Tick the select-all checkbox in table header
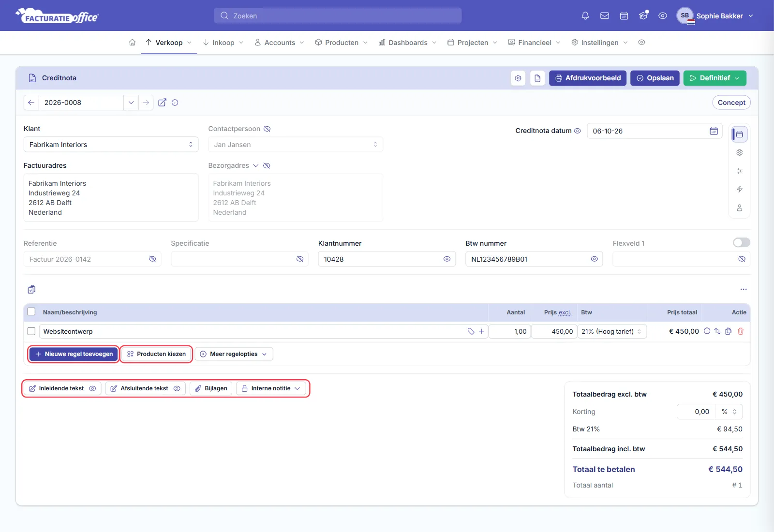 click(31, 312)
